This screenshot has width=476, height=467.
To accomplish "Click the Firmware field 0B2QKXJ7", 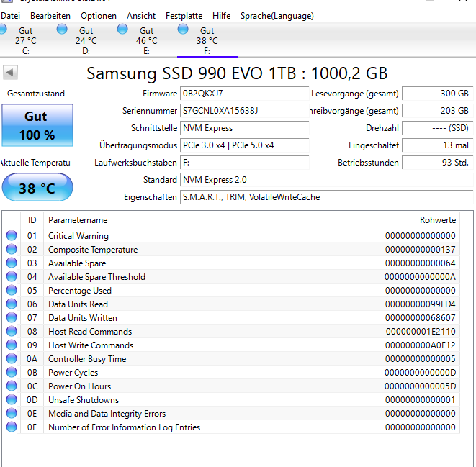I will [x=245, y=94].
